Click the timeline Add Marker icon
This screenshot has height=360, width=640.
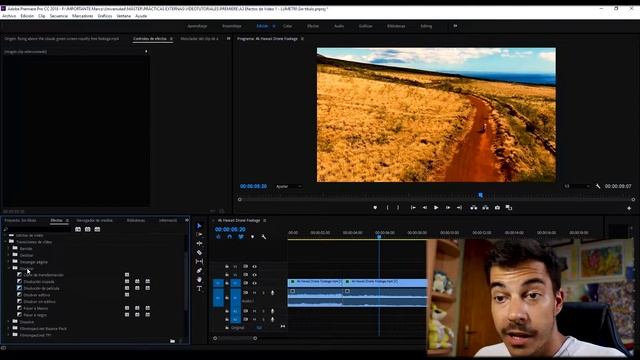[252, 237]
